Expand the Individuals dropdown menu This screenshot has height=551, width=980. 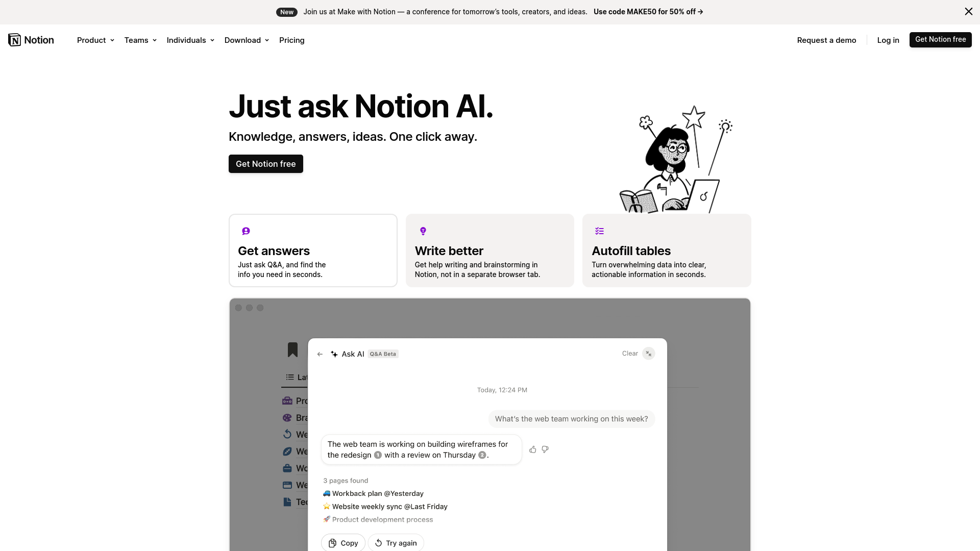point(190,40)
